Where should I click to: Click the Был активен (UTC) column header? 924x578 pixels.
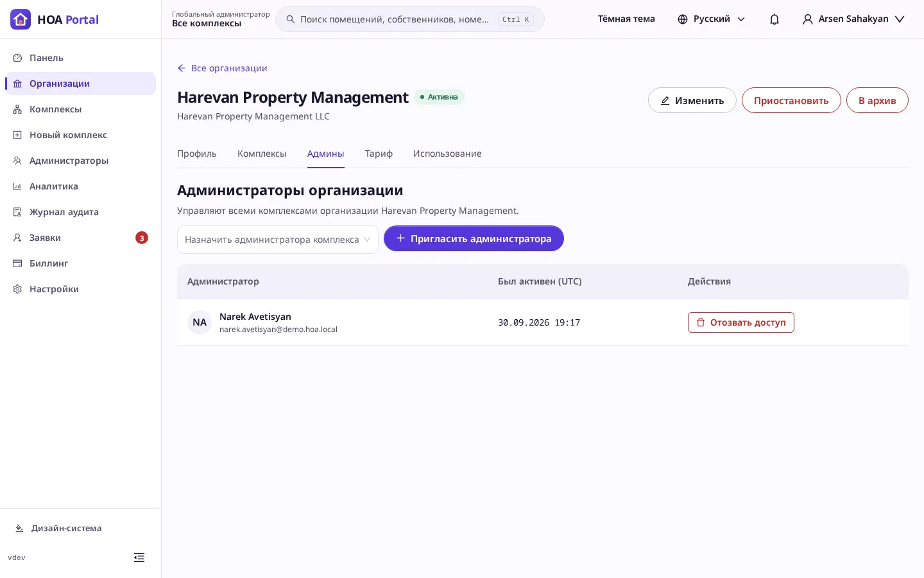(x=540, y=281)
